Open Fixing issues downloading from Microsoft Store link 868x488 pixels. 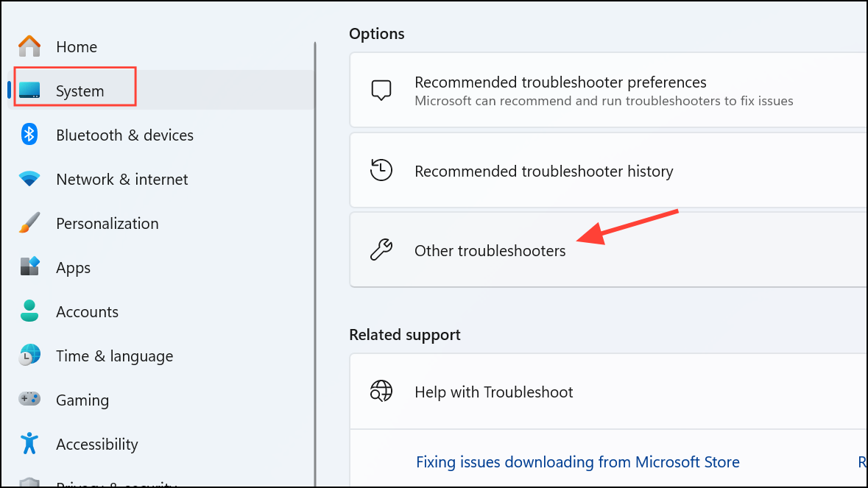pos(577,462)
